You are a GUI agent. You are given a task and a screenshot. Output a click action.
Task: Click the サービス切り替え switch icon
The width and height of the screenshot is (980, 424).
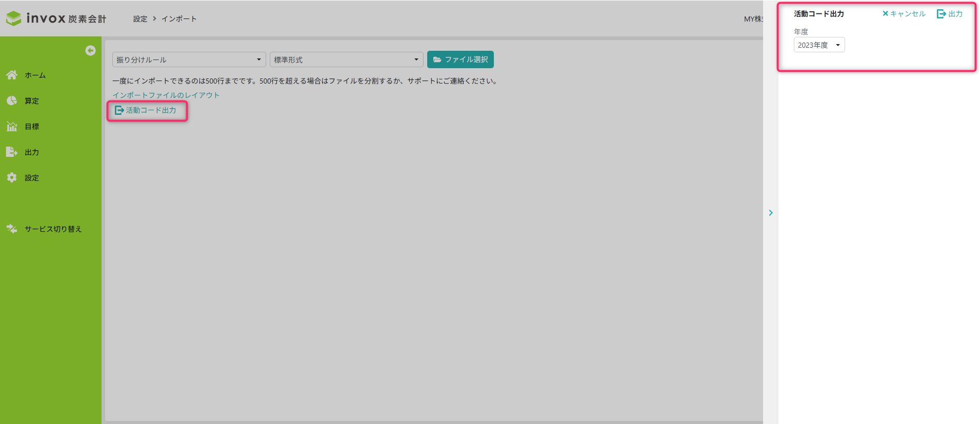(x=12, y=229)
